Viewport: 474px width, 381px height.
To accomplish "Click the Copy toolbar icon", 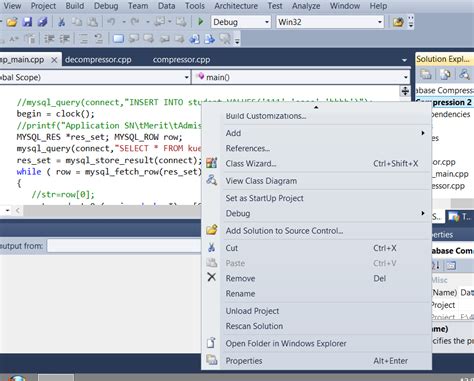I will tap(77, 22).
